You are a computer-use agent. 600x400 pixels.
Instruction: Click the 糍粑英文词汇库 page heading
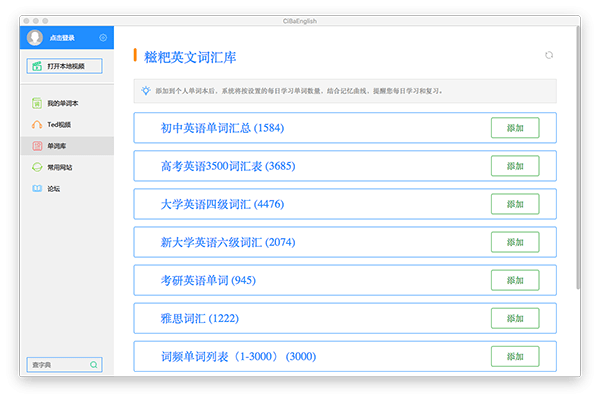[190, 57]
